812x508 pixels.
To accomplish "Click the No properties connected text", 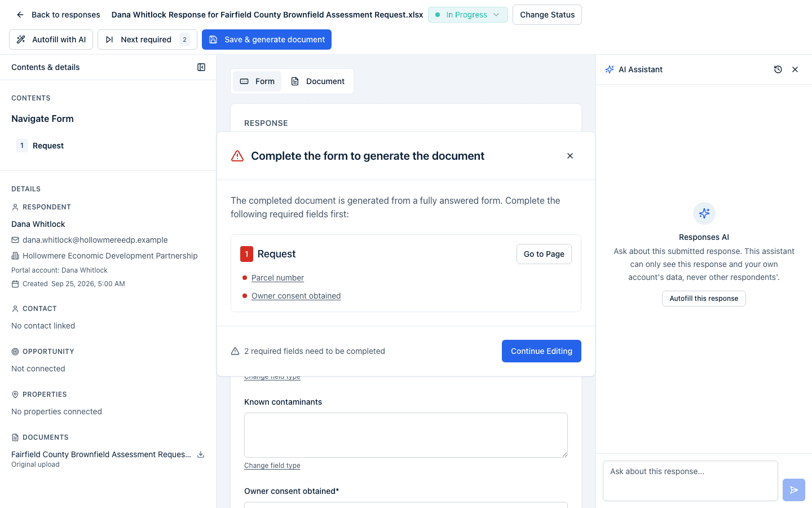I will 56,411.
